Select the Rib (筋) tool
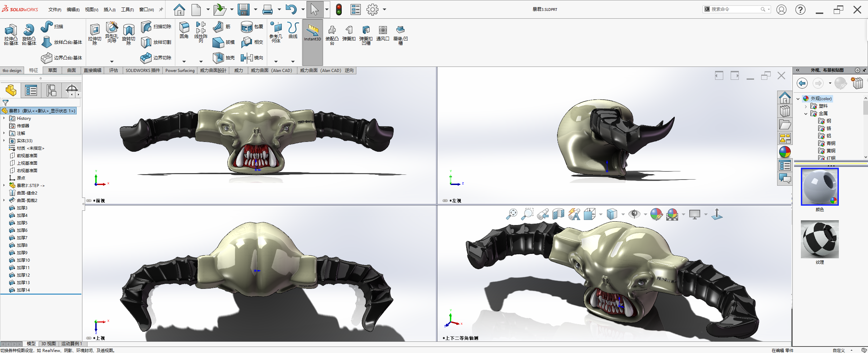868x353 pixels. [x=222, y=26]
